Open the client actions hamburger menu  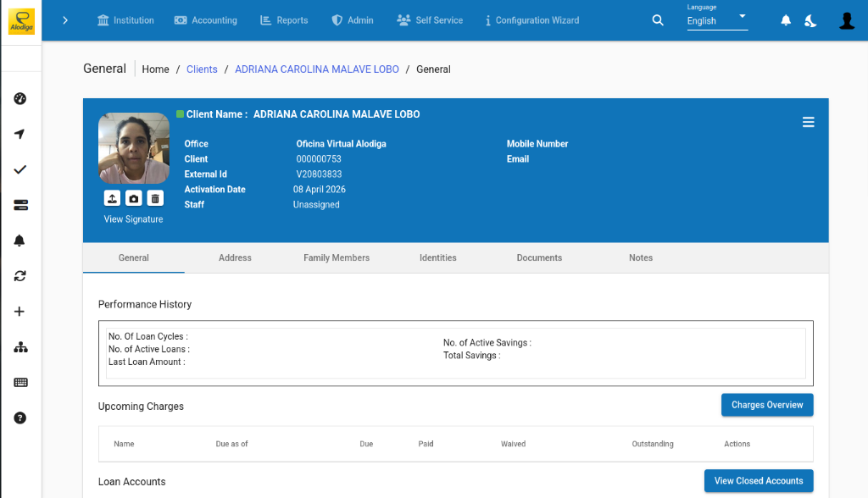click(x=808, y=121)
